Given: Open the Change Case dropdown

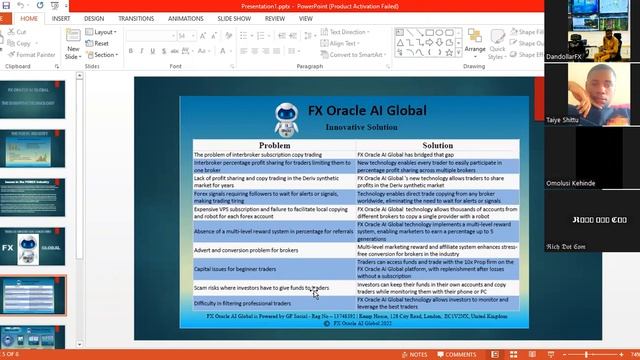Looking at the screenshot, I should pyautogui.click(x=203, y=51).
